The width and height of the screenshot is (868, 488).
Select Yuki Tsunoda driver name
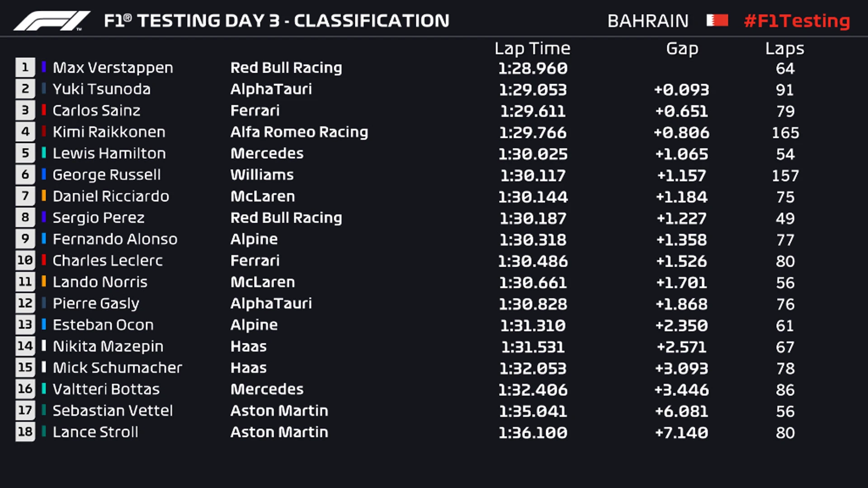101,89
